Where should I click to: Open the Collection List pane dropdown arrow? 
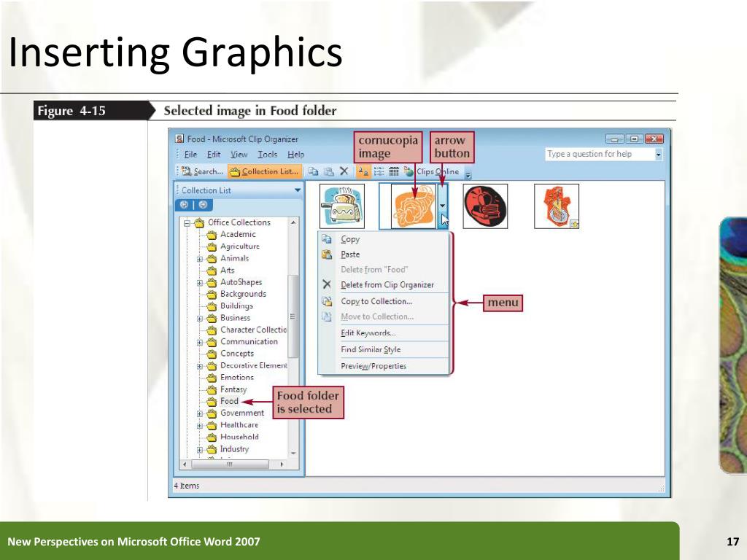tap(298, 190)
